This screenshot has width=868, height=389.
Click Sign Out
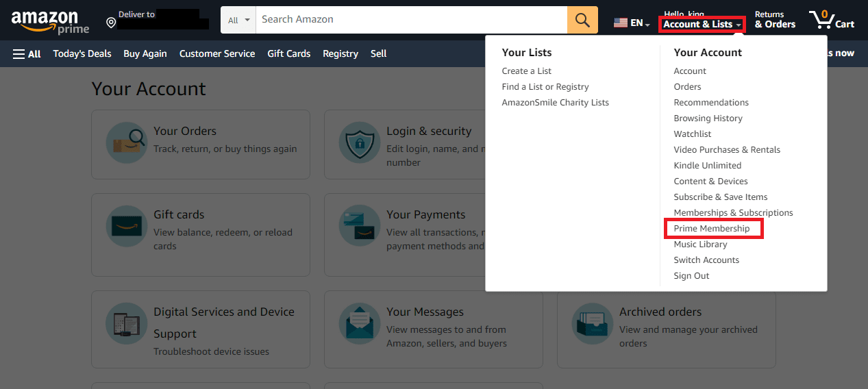pyautogui.click(x=691, y=276)
